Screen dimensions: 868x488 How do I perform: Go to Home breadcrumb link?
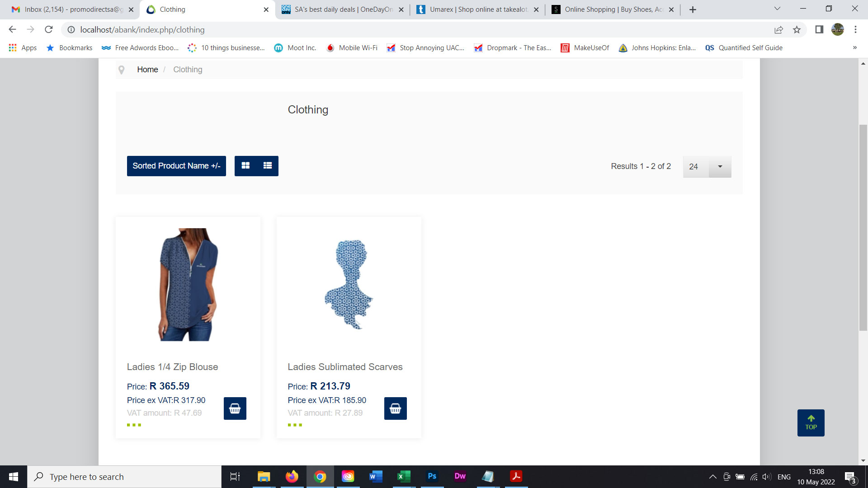[x=147, y=70]
